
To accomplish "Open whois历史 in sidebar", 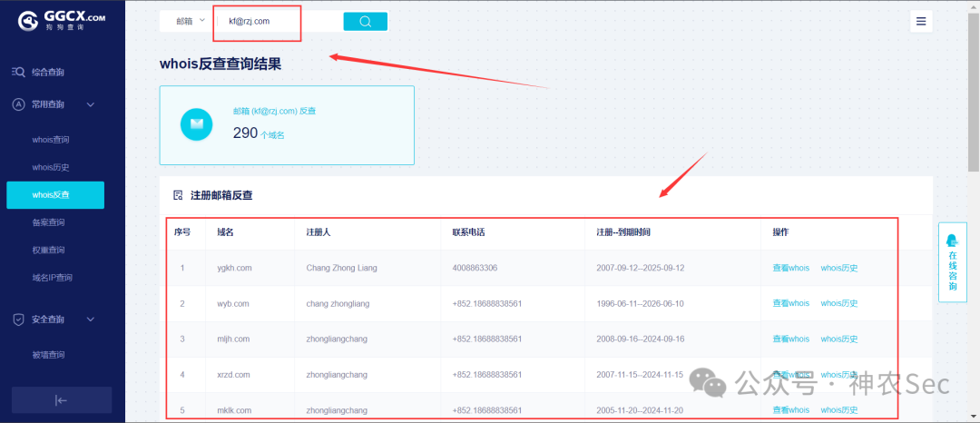I will (51, 167).
